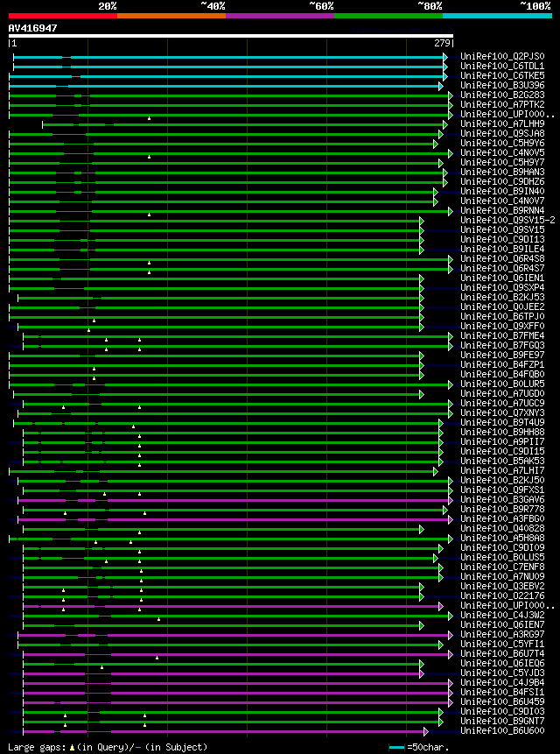Open hit UniRef100_A7PTK2

pyautogui.click(x=502, y=105)
